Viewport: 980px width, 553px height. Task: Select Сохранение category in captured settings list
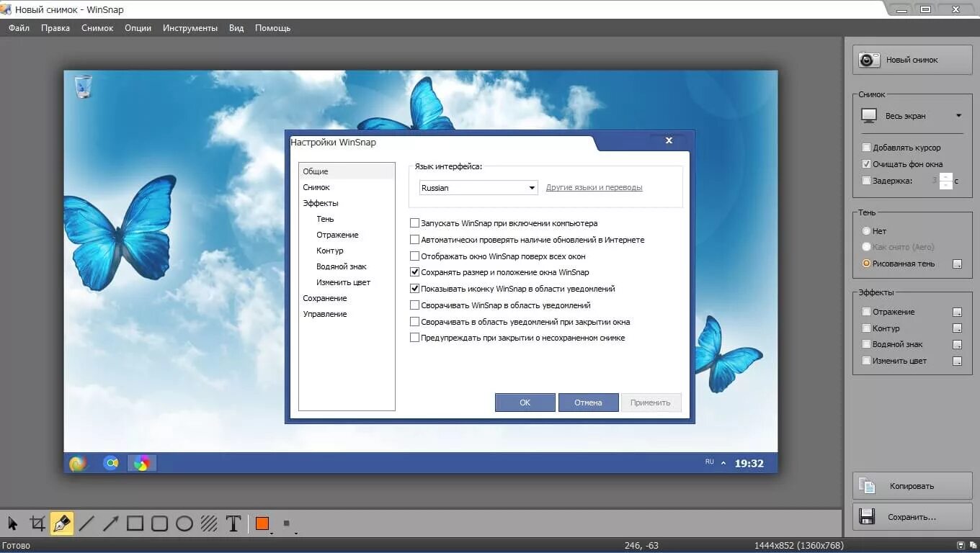[x=325, y=298]
